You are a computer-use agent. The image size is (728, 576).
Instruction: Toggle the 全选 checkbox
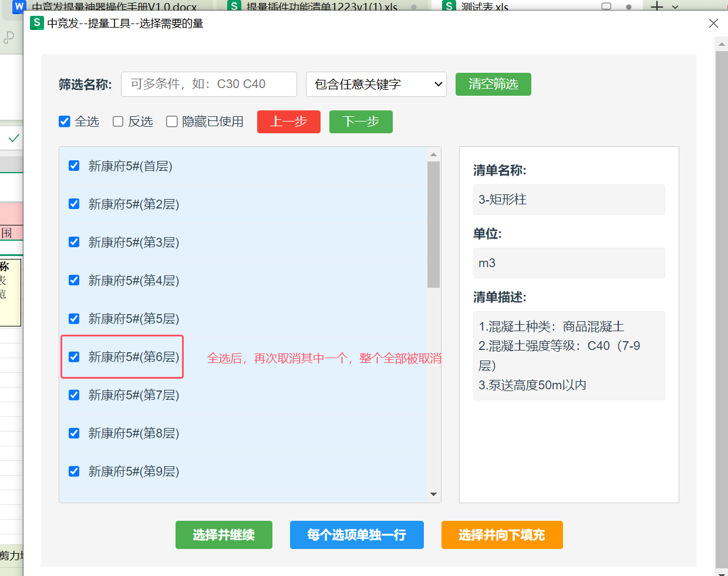(x=65, y=122)
